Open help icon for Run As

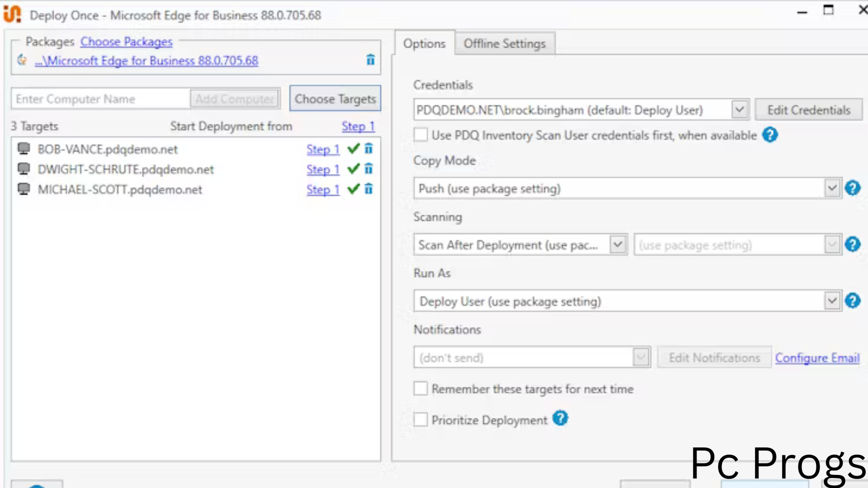tap(853, 300)
